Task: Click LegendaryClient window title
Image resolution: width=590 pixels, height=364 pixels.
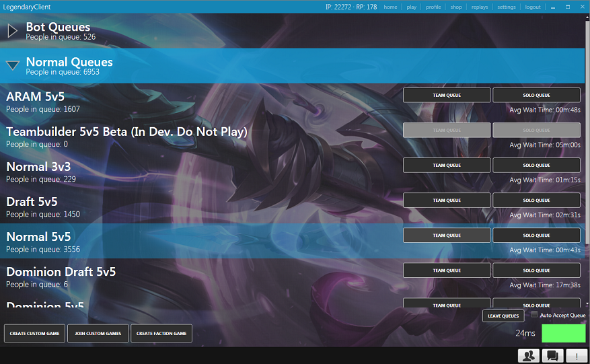Action: (27, 7)
